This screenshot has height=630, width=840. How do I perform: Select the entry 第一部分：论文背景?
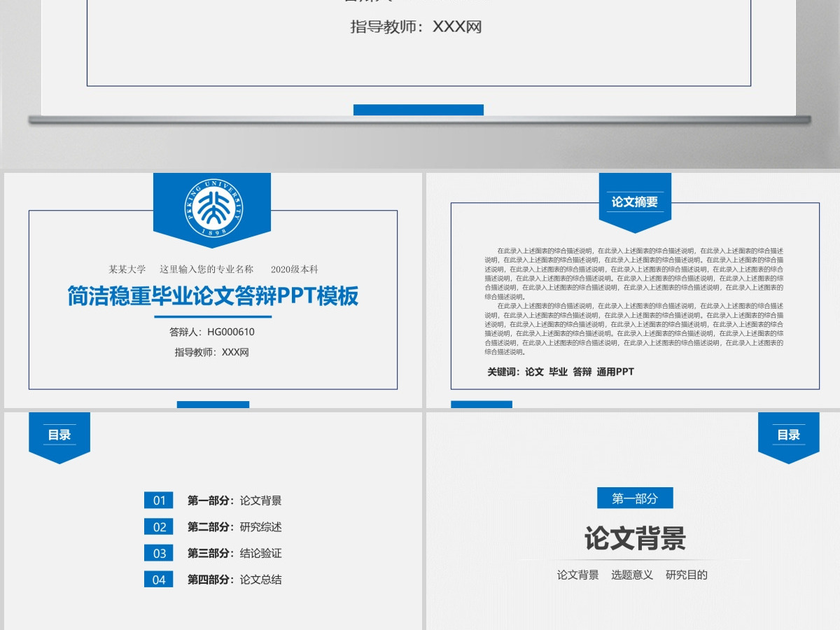[x=234, y=500]
